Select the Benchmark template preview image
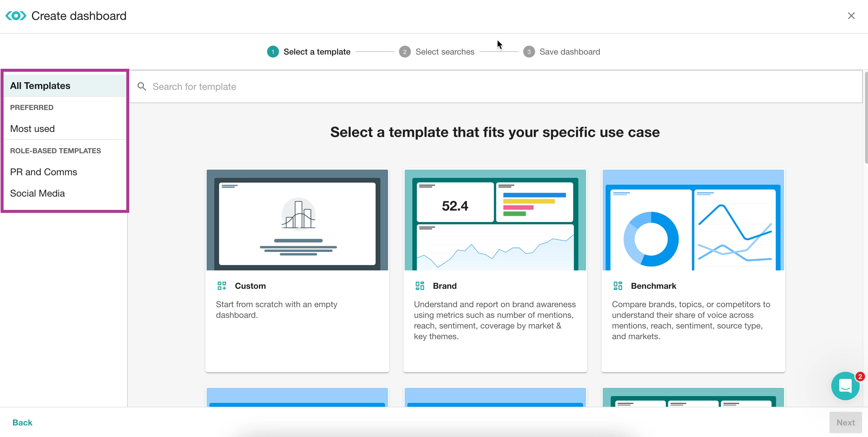 pyautogui.click(x=693, y=220)
